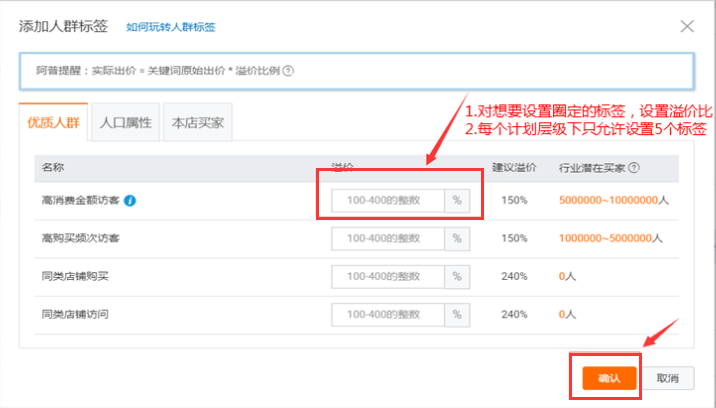Click the orange 确认 button
Image resolution: width=716 pixels, height=408 pixels.
pyautogui.click(x=609, y=378)
